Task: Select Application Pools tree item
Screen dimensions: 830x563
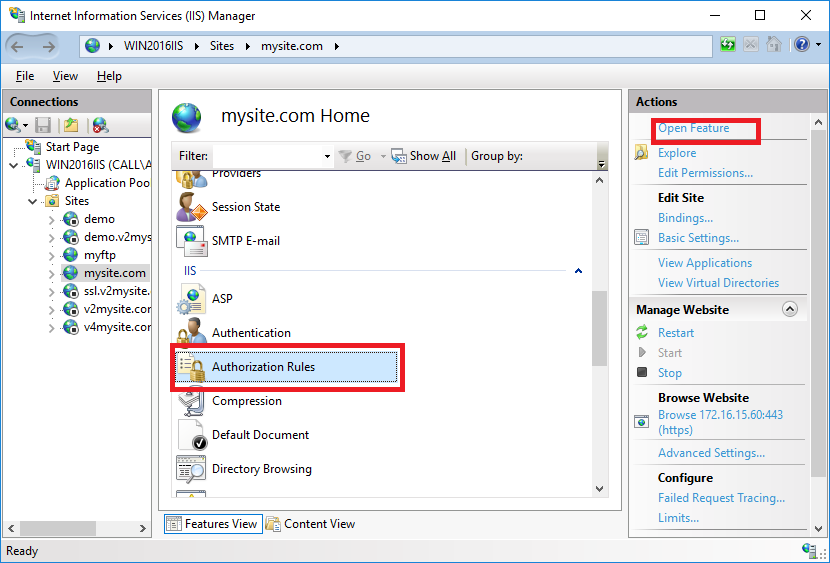Action: point(107,183)
